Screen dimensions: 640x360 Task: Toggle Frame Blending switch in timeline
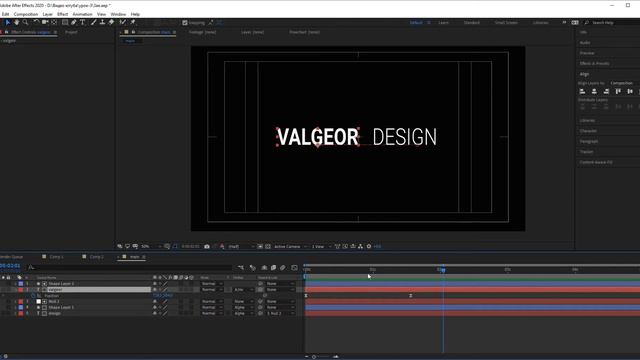click(273, 268)
